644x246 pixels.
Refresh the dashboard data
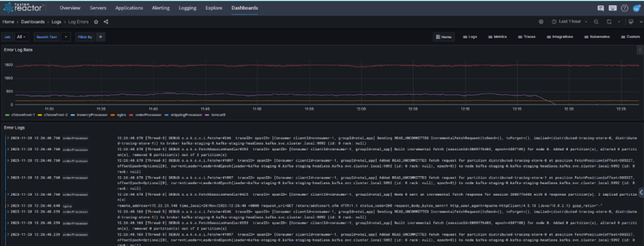click(x=609, y=22)
